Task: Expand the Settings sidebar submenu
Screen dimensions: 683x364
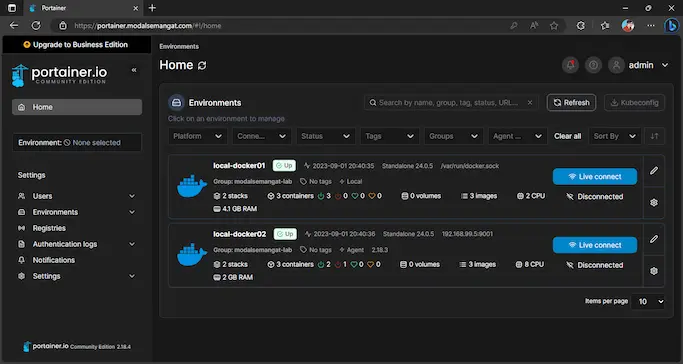Action: click(x=132, y=276)
